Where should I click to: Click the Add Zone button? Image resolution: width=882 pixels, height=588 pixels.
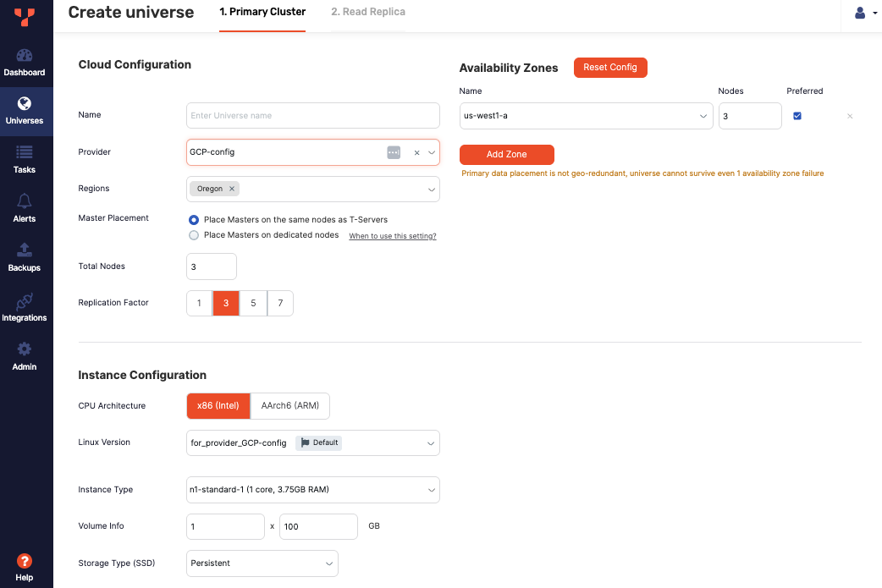[506, 155]
